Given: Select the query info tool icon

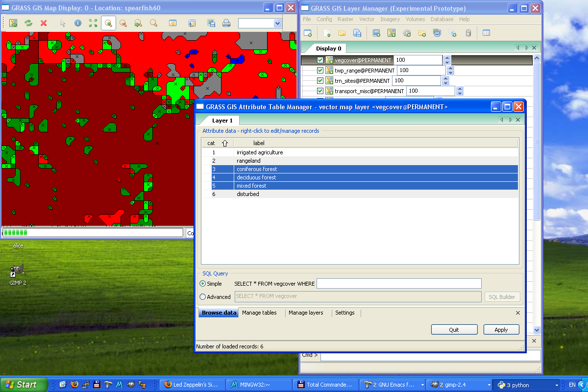Looking at the screenshot, I should tap(77, 23).
